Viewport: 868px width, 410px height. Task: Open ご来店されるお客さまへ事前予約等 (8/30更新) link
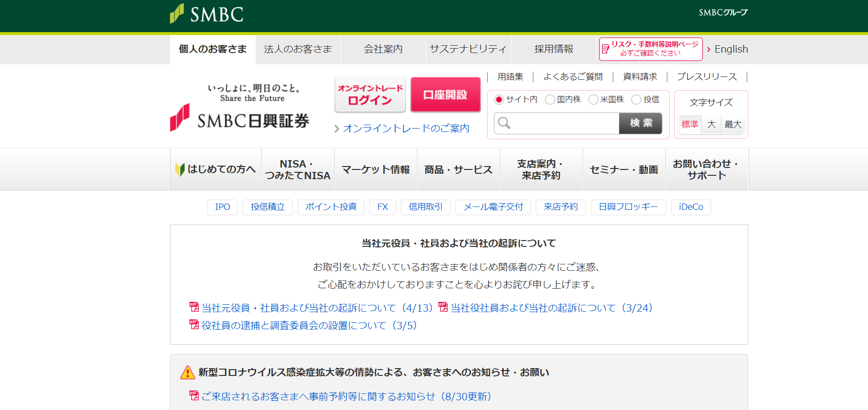coord(346,396)
